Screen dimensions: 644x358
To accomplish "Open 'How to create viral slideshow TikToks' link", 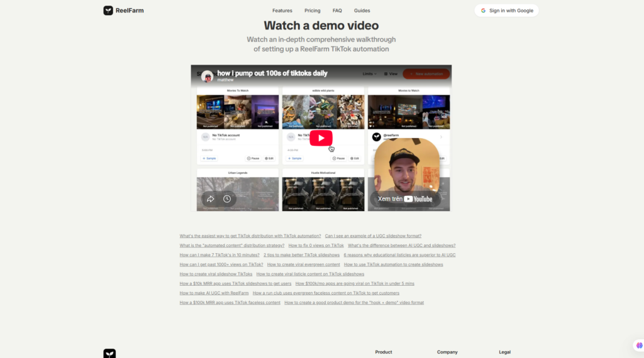I will [216, 274].
